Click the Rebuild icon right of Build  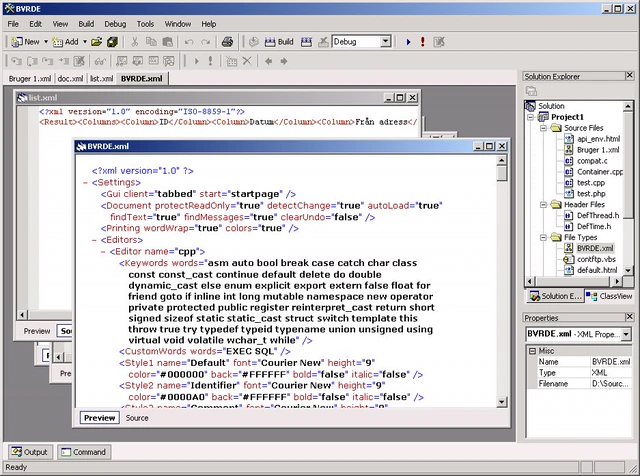[306, 42]
